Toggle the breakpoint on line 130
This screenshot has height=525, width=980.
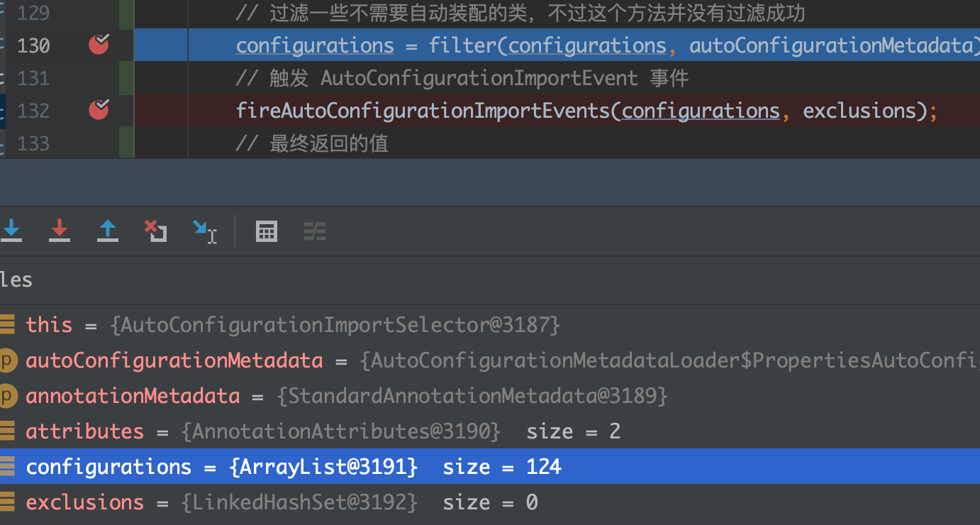99,45
